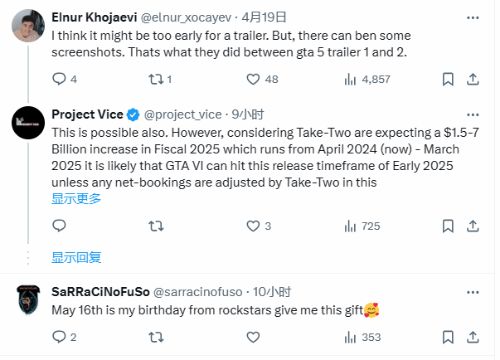
Task: Expand Project Vice's tweet with 显示更多
Action: [x=76, y=199]
